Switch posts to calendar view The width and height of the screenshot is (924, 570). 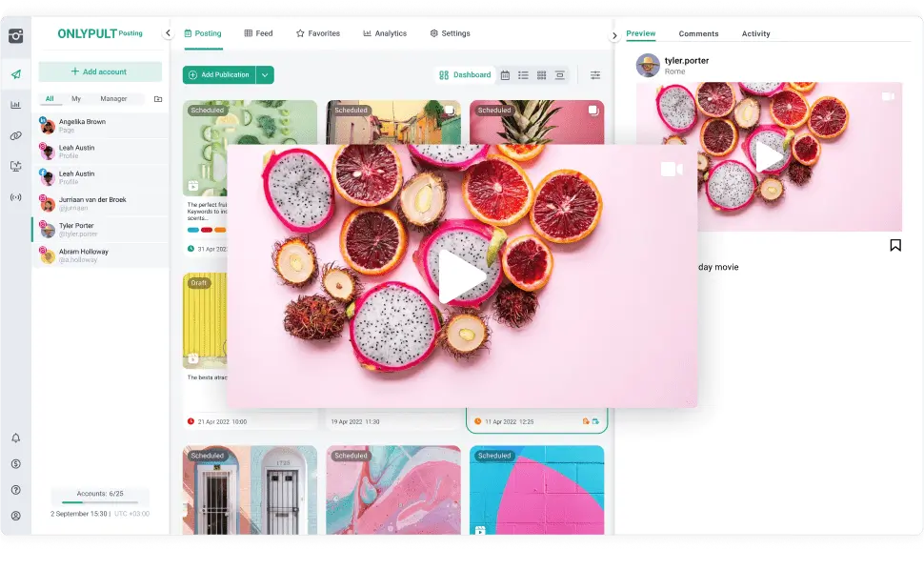coord(505,74)
